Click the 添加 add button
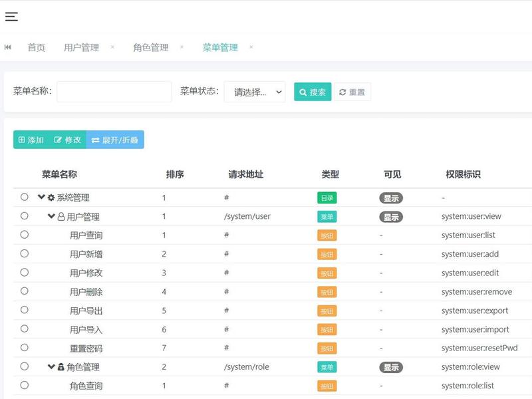532x399 pixels. click(31, 140)
